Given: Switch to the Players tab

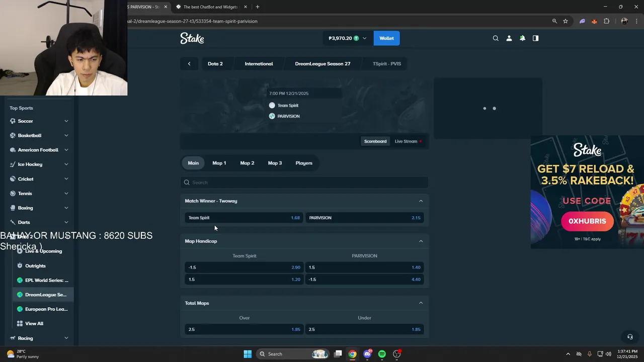Looking at the screenshot, I should pos(304,163).
